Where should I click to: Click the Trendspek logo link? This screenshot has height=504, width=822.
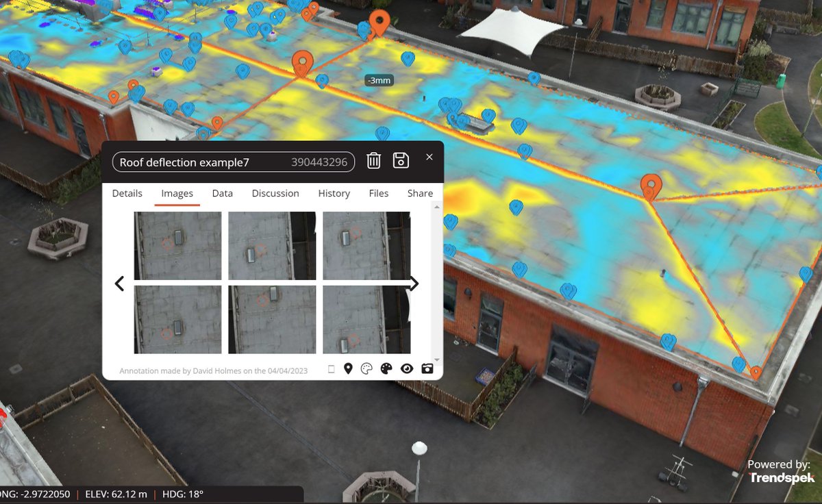781,478
